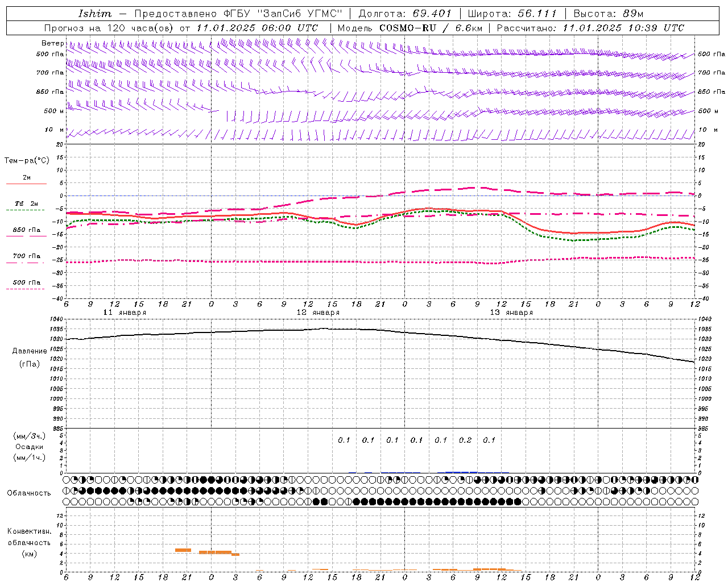Click the "Осадки" precipitation label

click(x=29, y=447)
